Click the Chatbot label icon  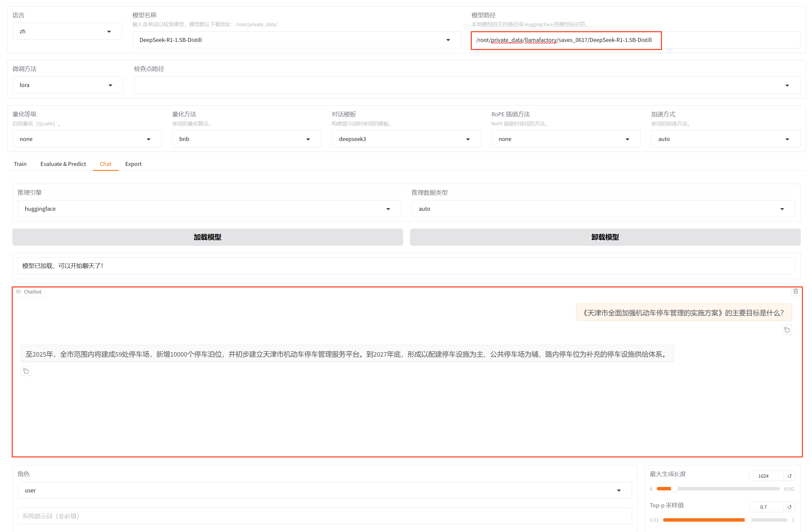tap(19, 292)
